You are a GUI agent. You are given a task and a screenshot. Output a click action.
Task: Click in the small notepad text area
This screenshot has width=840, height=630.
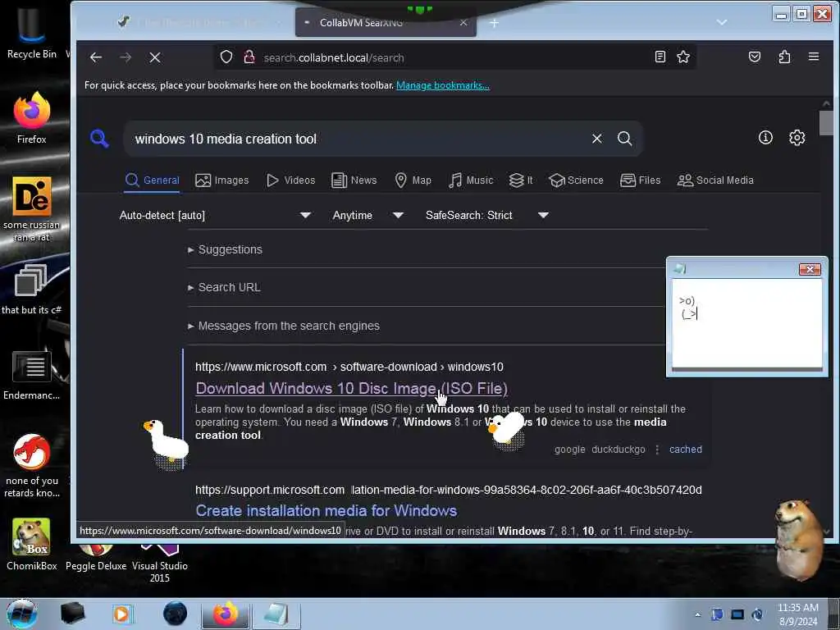tap(746, 323)
